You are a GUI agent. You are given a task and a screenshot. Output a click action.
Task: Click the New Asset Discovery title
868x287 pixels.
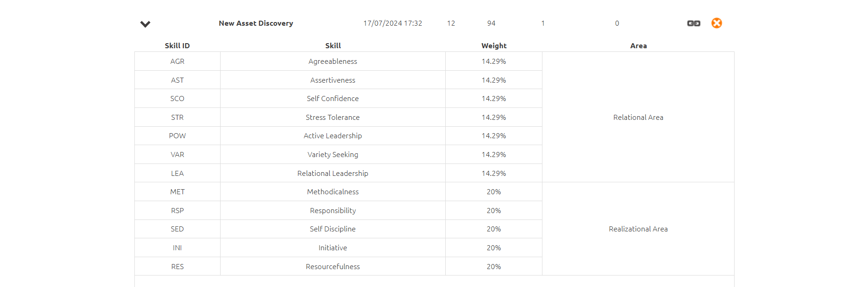tap(256, 23)
